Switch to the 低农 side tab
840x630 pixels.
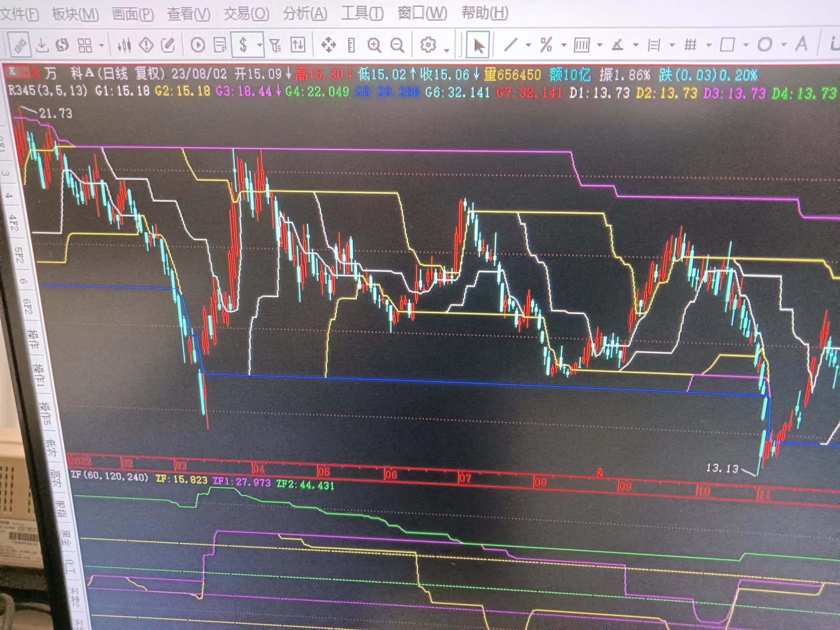tap(50, 448)
